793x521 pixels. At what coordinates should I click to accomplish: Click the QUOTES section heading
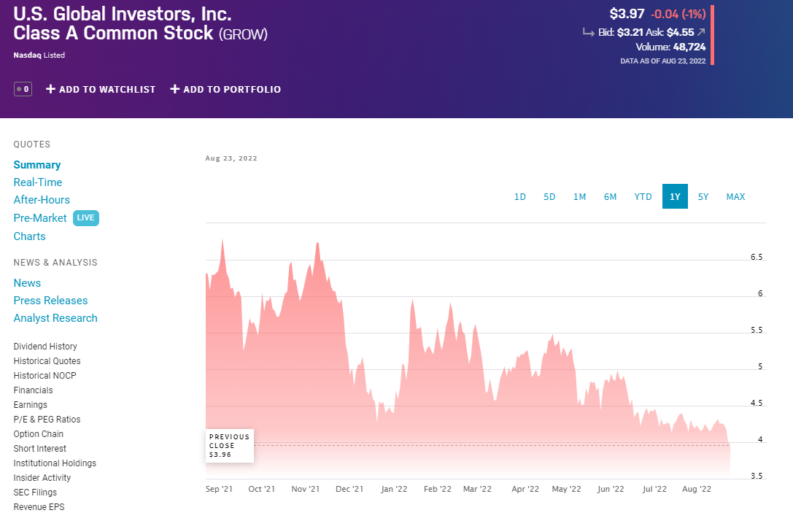[x=32, y=144]
